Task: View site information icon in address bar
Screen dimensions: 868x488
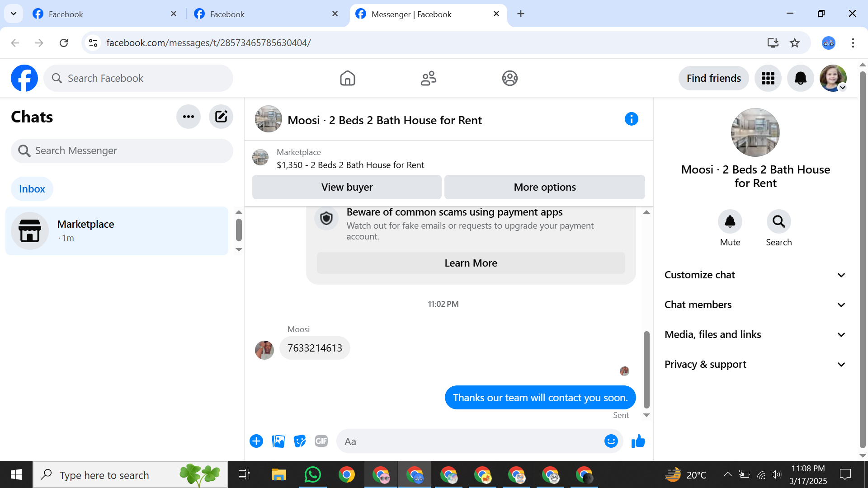Action: [93, 42]
